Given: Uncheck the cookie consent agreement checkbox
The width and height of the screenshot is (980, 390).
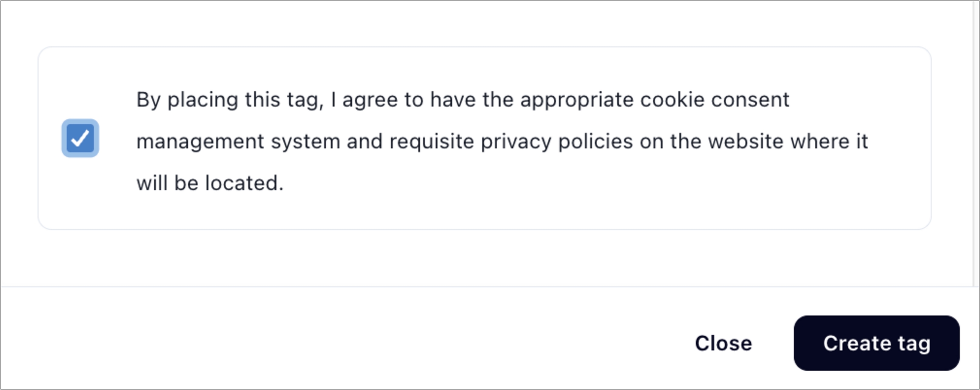Looking at the screenshot, I should [x=80, y=138].
